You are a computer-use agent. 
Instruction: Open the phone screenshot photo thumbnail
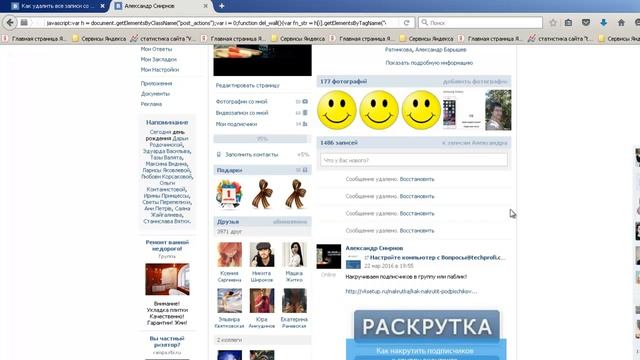coord(462,110)
